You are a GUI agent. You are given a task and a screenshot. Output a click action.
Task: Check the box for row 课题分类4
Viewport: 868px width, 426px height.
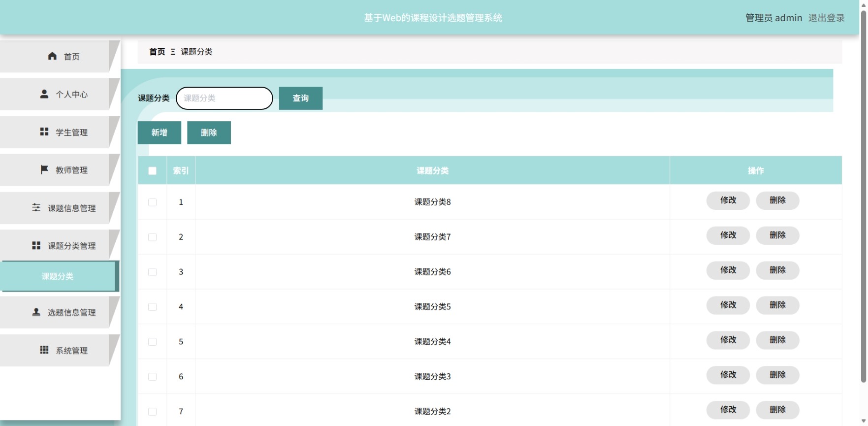153,342
